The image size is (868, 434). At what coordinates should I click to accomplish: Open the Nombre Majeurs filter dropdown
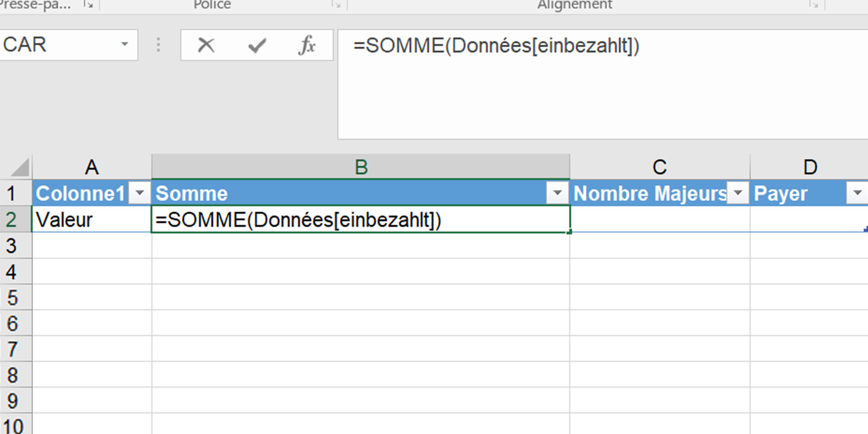coord(738,193)
